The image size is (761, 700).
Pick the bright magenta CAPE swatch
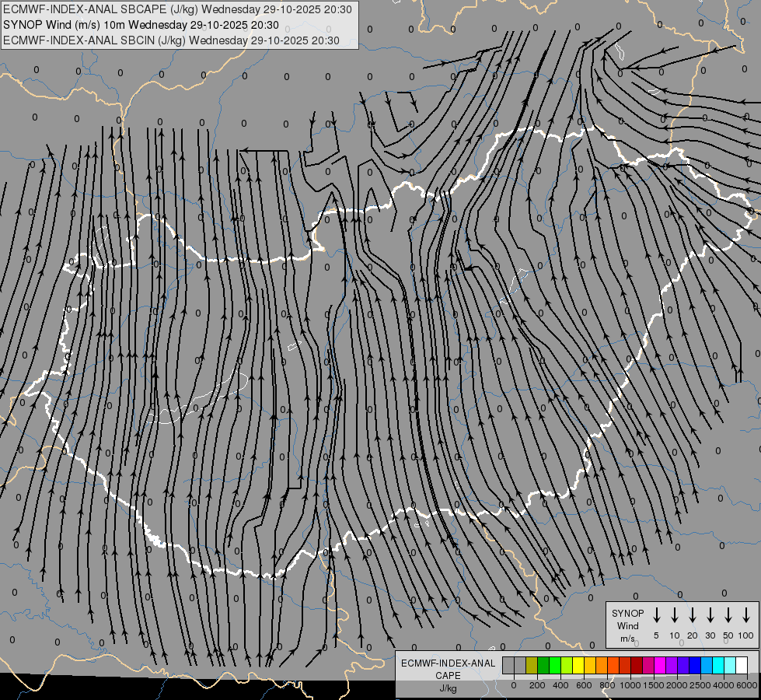pyautogui.click(x=660, y=666)
